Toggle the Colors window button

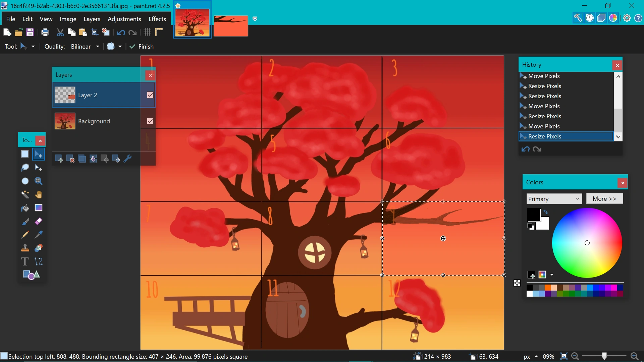pos(613,18)
